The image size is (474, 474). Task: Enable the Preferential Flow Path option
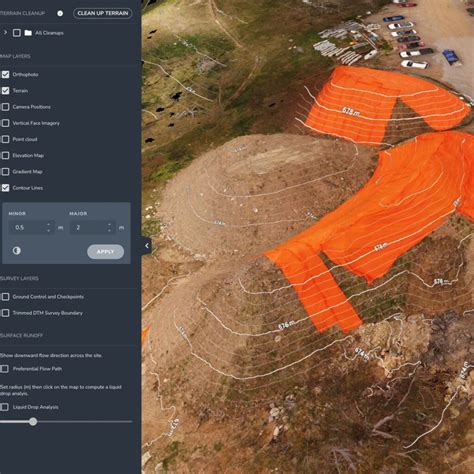[x=5, y=369]
